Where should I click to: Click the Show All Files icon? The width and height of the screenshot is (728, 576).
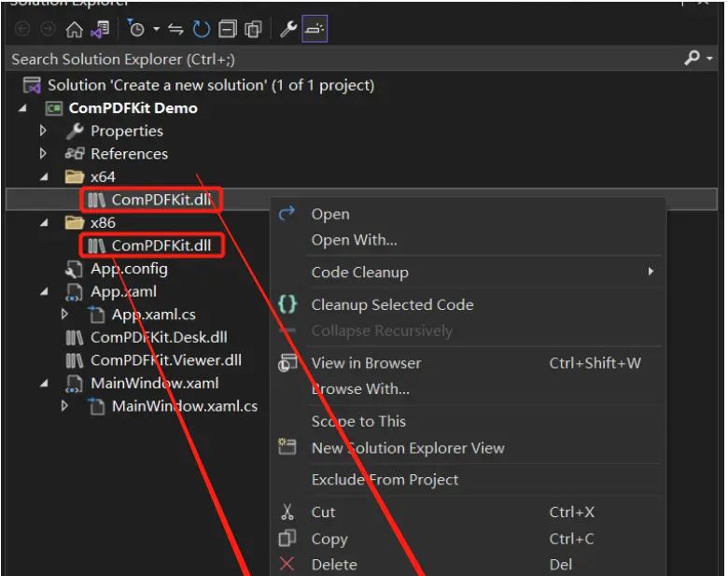click(252, 29)
